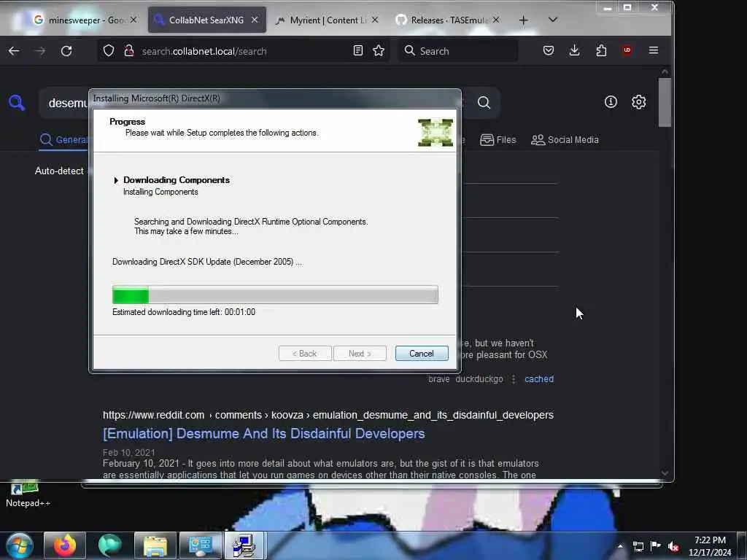This screenshot has height=560, width=747.
Task: Click the Firefox Search box
Action: (458, 51)
